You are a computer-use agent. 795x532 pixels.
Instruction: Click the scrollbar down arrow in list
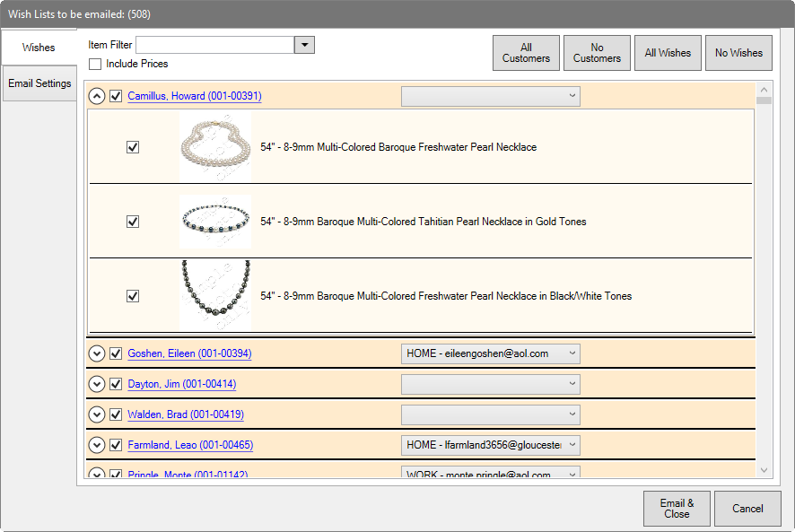pyautogui.click(x=764, y=470)
